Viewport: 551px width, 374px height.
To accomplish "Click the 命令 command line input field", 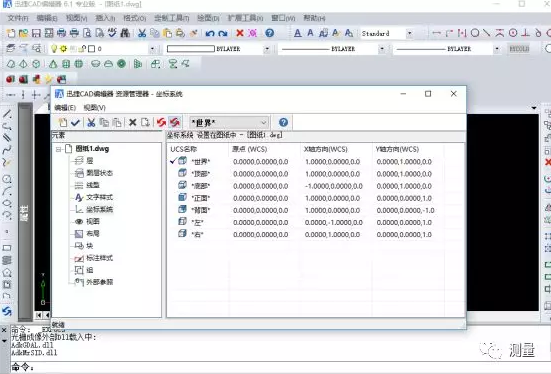I will [281, 367].
